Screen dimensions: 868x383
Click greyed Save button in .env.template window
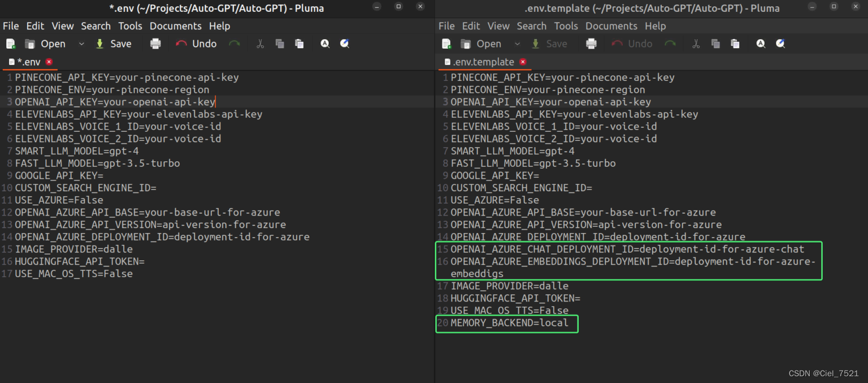point(549,44)
